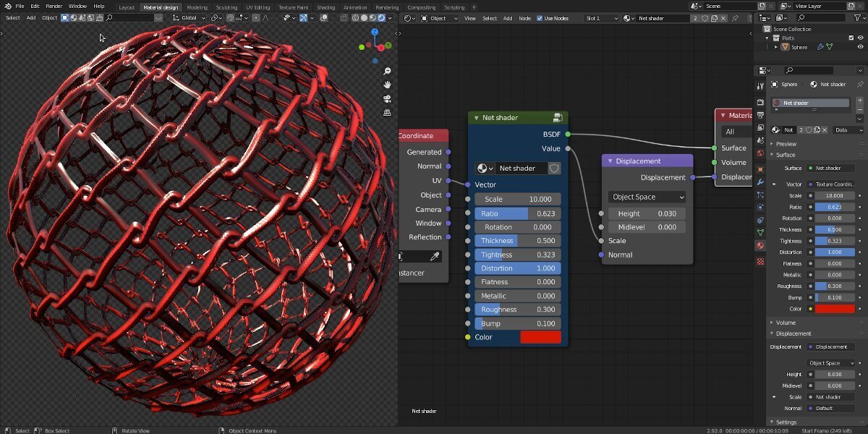
Task: Click the Sphere object icon in the Outliner
Action: [786, 46]
